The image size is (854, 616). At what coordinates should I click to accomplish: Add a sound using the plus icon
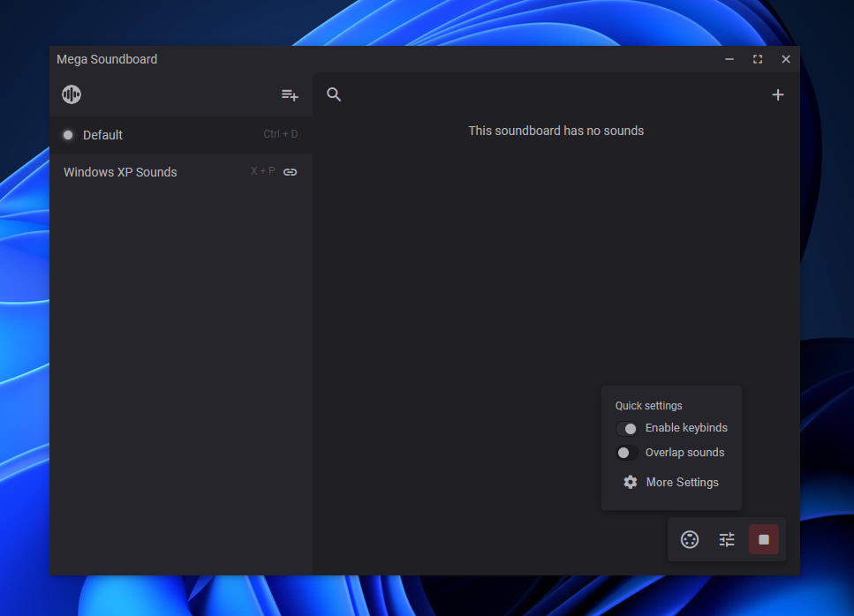pyautogui.click(x=777, y=94)
